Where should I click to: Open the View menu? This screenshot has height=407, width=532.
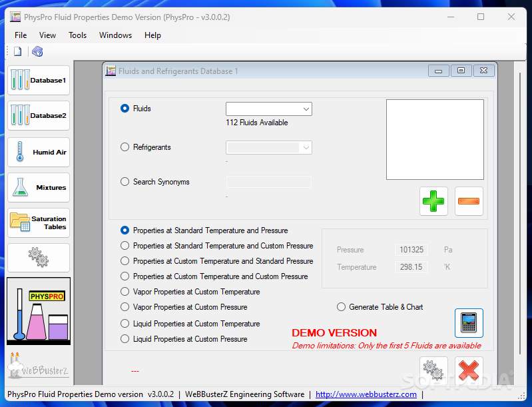[47, 35]
